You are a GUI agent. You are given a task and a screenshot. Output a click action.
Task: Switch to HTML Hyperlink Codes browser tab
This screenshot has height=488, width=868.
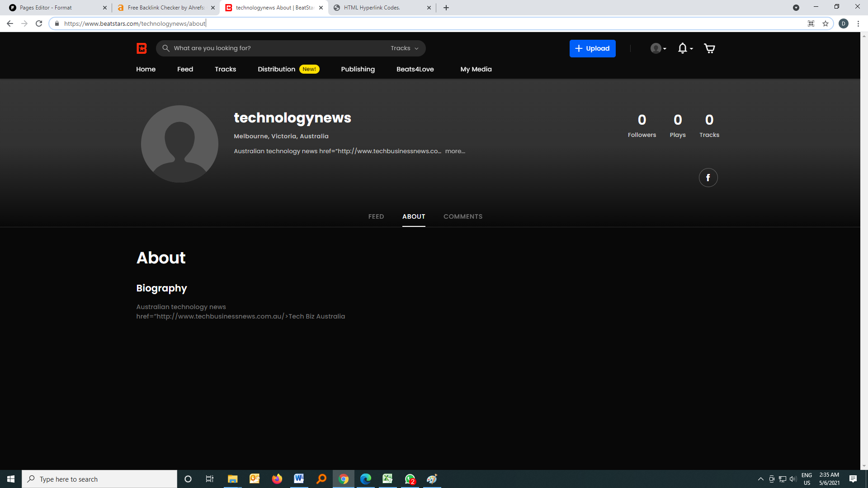pyautogui.click(x=382, y=8)
